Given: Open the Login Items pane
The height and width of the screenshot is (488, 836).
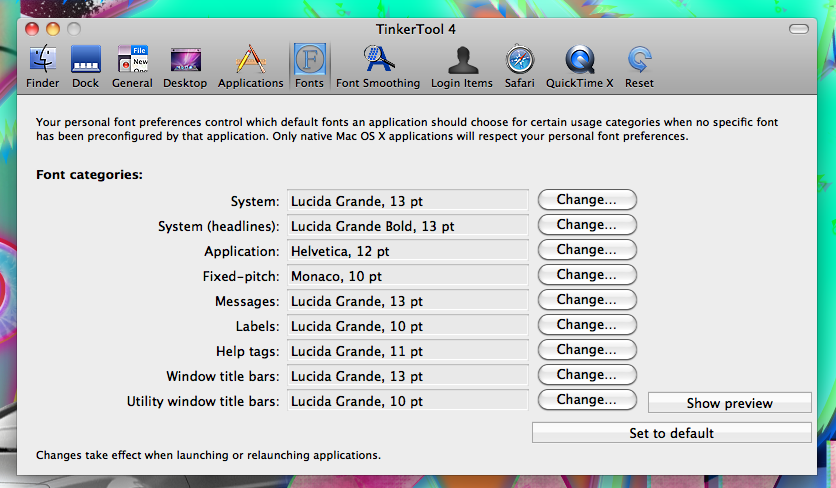Looking at the screenshot, I should [462, 67].
